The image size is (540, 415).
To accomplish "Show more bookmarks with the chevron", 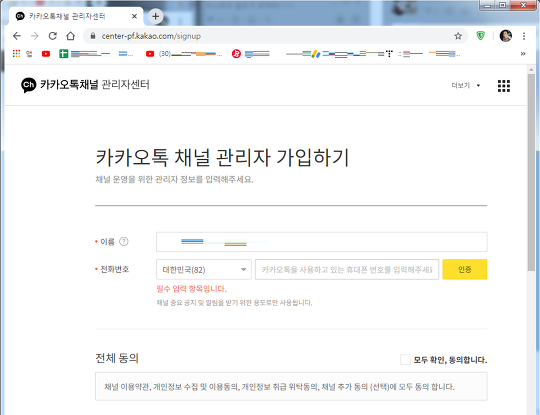I will pos(523,53).
